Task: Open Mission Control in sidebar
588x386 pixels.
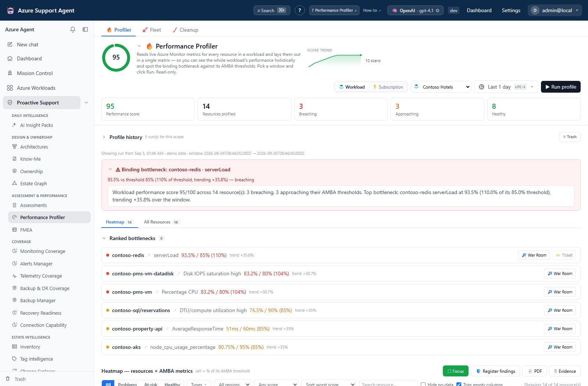Action: point(35,73)
